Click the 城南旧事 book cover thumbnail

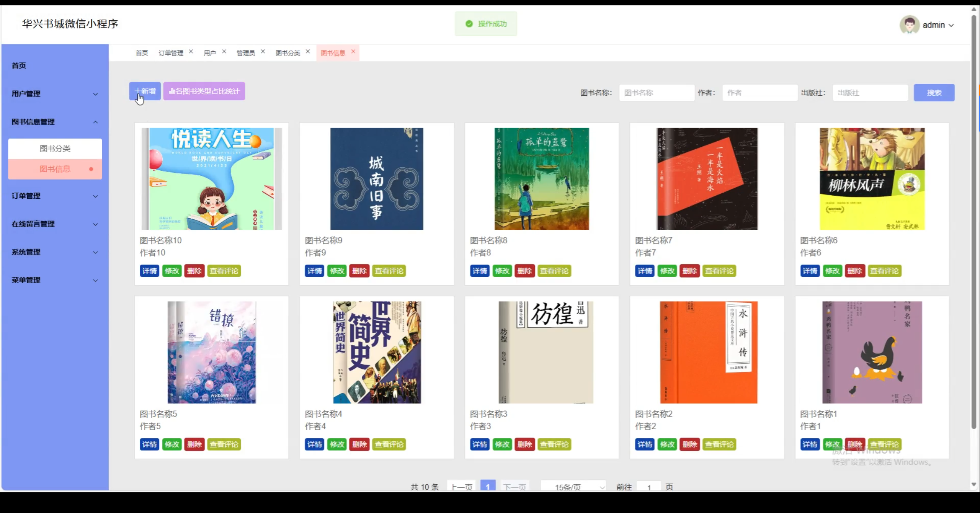click(376, 179)
